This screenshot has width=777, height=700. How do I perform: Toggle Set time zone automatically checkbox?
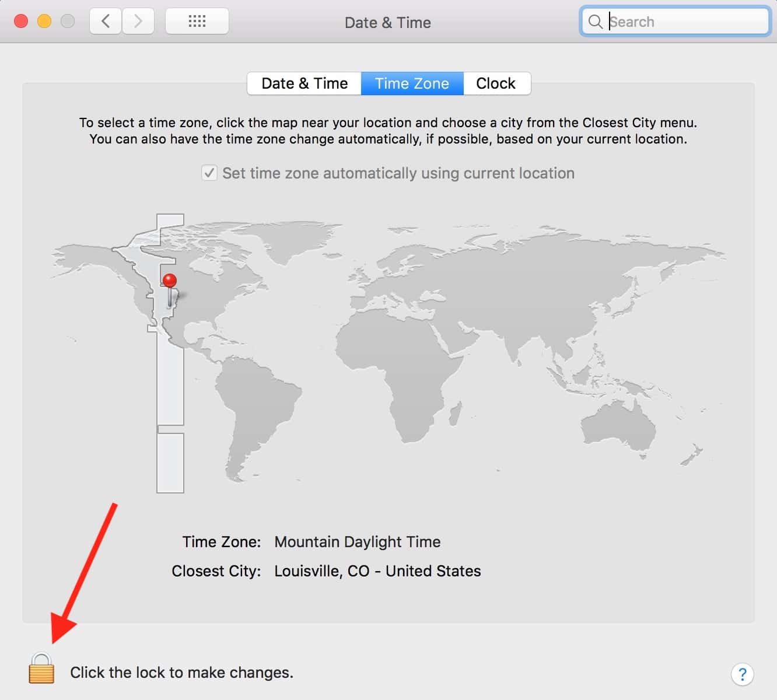tap(209, 173)
